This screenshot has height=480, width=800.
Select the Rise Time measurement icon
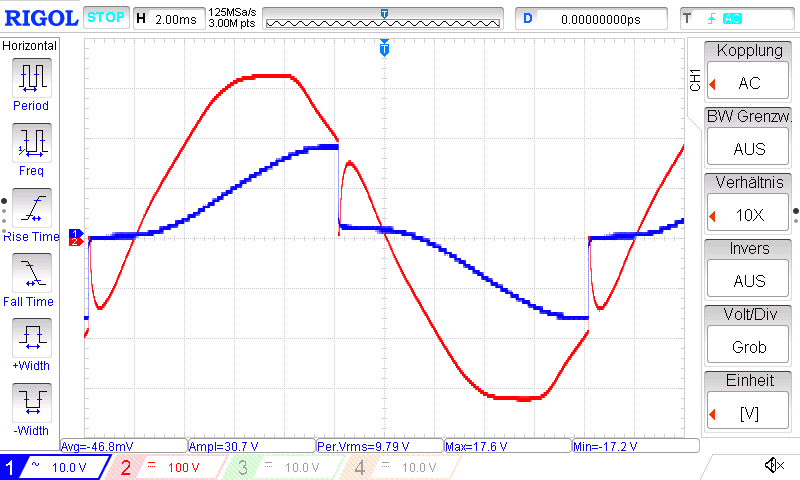coord(32,208)
